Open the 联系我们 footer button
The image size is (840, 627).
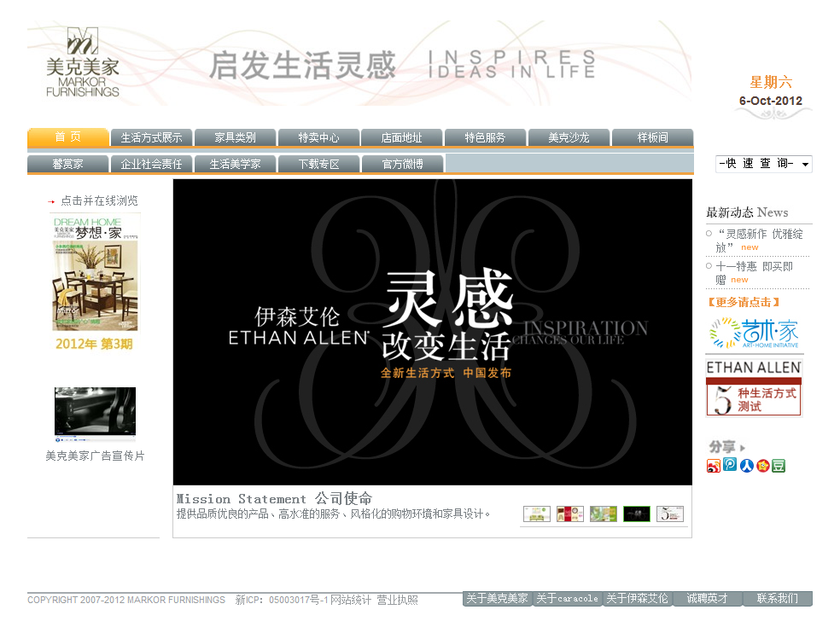click(x=778, y=599)
